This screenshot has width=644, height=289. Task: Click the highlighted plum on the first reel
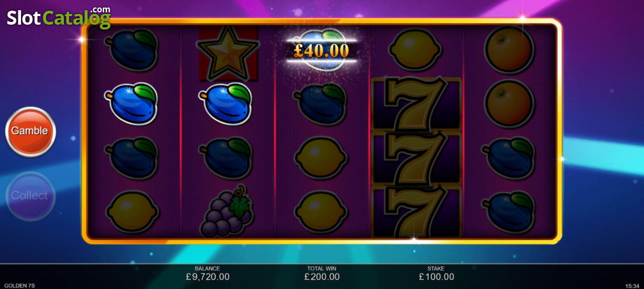point(132,102)
